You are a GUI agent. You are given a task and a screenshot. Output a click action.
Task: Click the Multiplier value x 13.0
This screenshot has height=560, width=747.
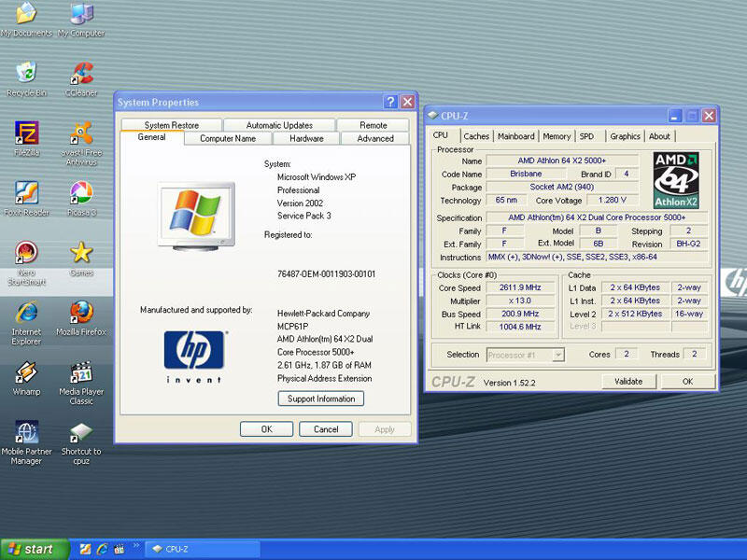tap(520, 301)
